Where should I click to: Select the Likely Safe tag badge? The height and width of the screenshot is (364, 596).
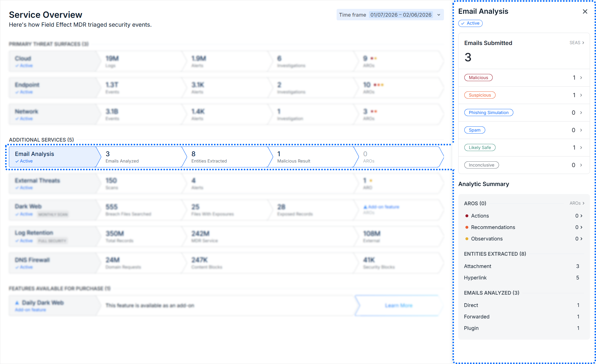point(479,148)
